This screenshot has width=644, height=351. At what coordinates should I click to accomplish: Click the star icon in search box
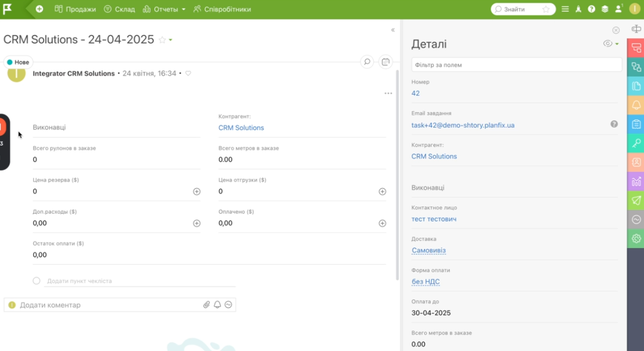[x=546, y=9]
